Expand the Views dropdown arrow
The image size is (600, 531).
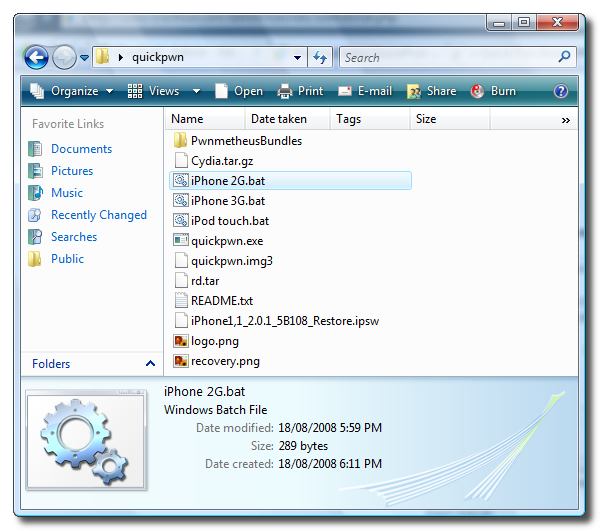tap(197, 91)
